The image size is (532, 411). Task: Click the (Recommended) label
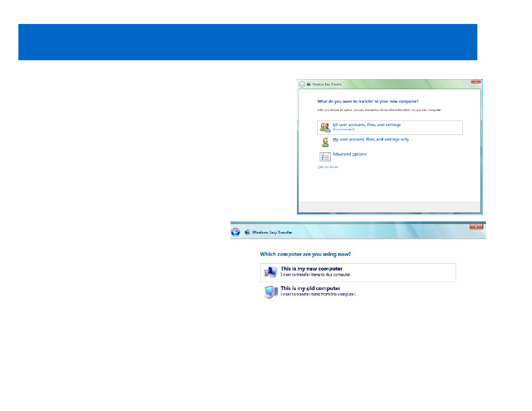(344, 129)
